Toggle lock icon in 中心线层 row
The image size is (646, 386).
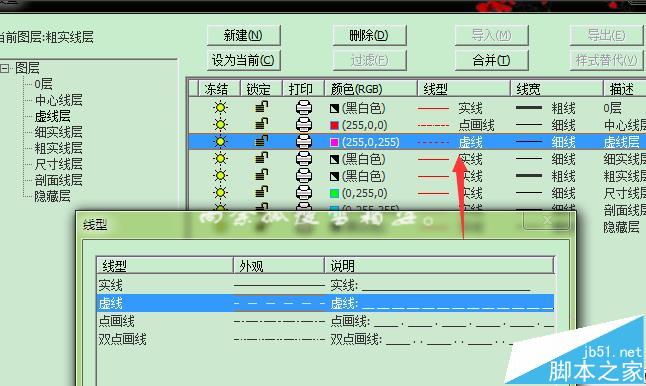tap(261, 124)
